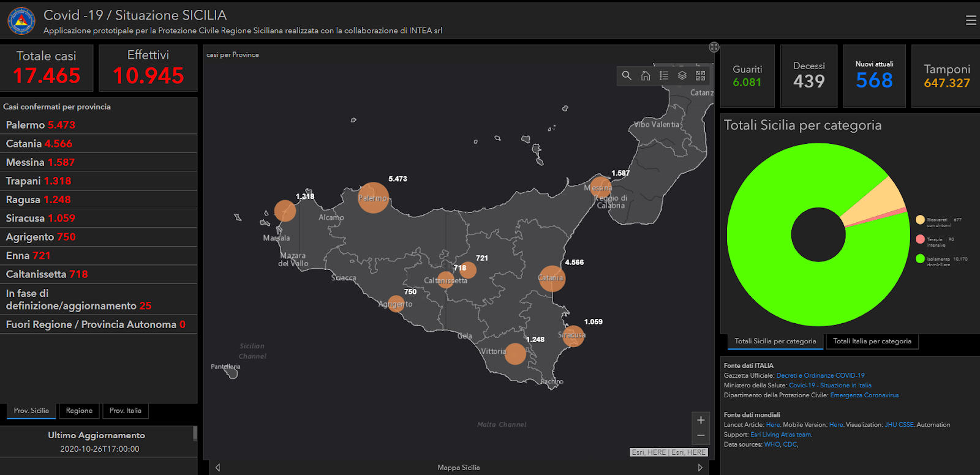
Task: Click the Terapia intensiva legend swatch
Action: [x=920, y=239]
